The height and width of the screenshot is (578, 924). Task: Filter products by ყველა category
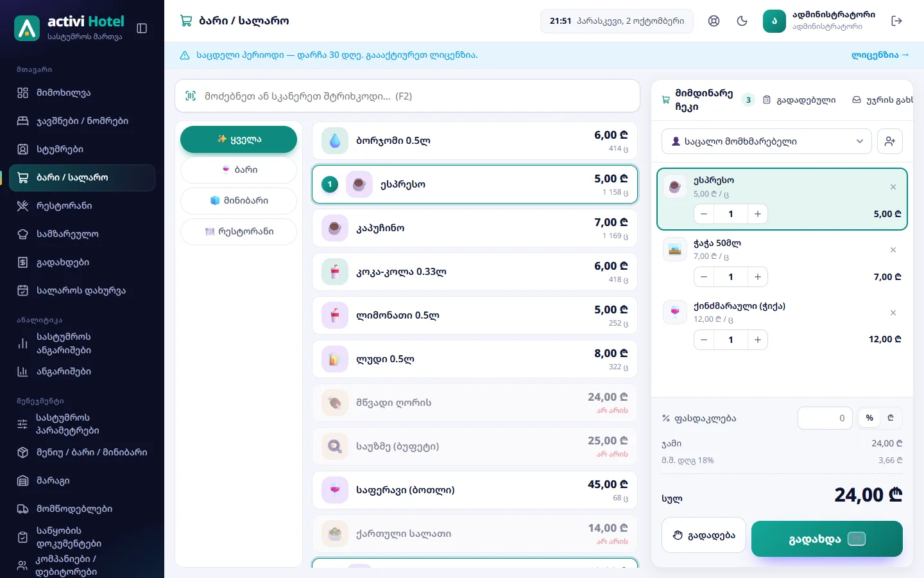click(x=239, y=139)
